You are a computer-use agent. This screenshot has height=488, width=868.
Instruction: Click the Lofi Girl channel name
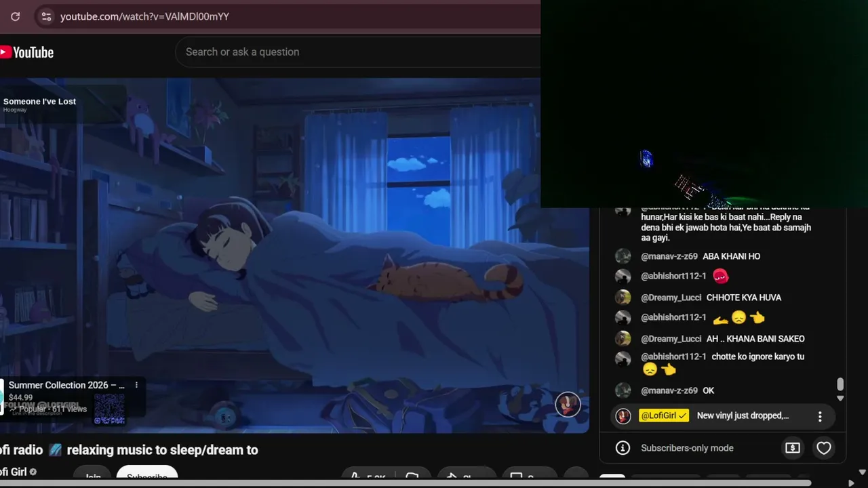[14, 472]
